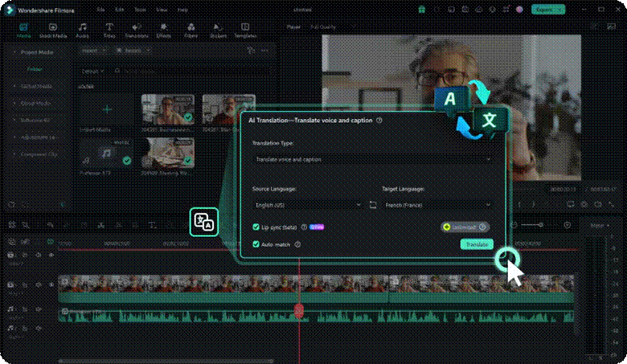
Task: Open the Source Language dropdown
Action: (308, 205)
